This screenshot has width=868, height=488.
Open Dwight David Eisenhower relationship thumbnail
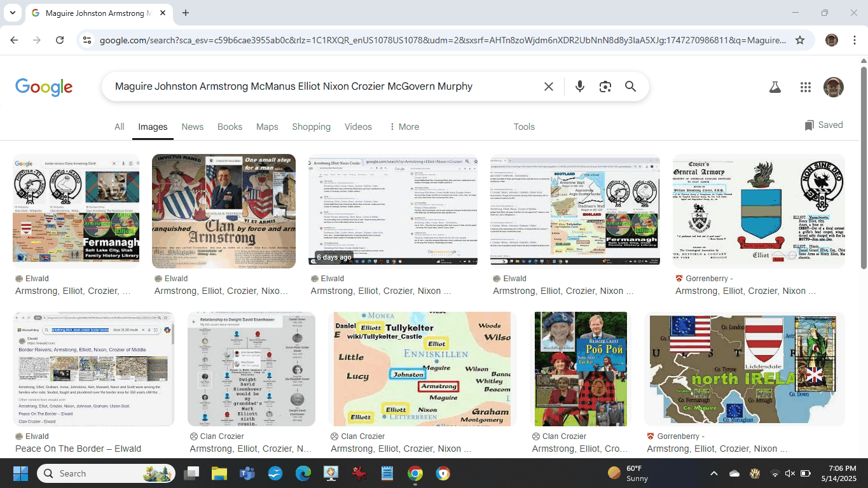251,369
